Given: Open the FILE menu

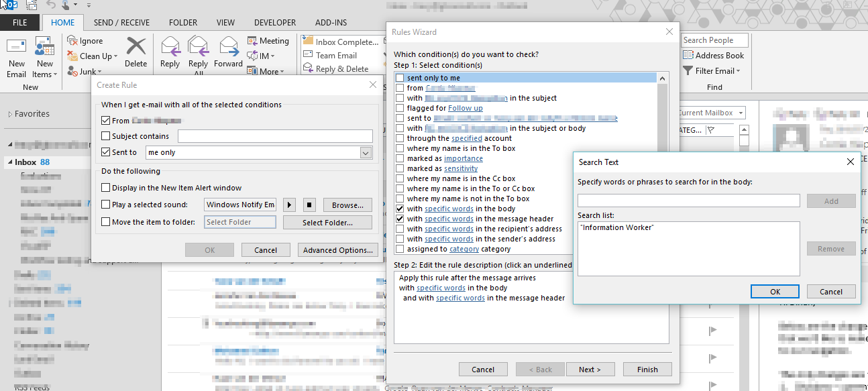Looking at the screenshot, I should (x=20, y=22).
